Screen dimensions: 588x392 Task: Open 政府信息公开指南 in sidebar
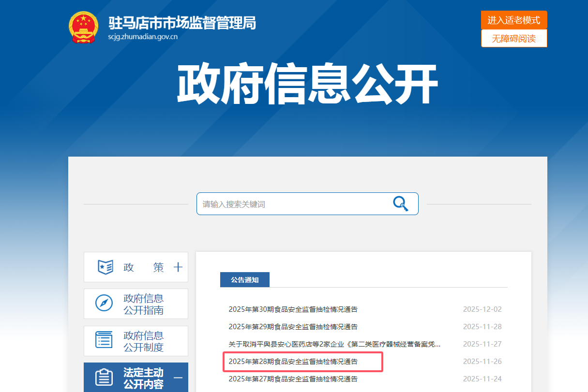(x=143, y=304)
